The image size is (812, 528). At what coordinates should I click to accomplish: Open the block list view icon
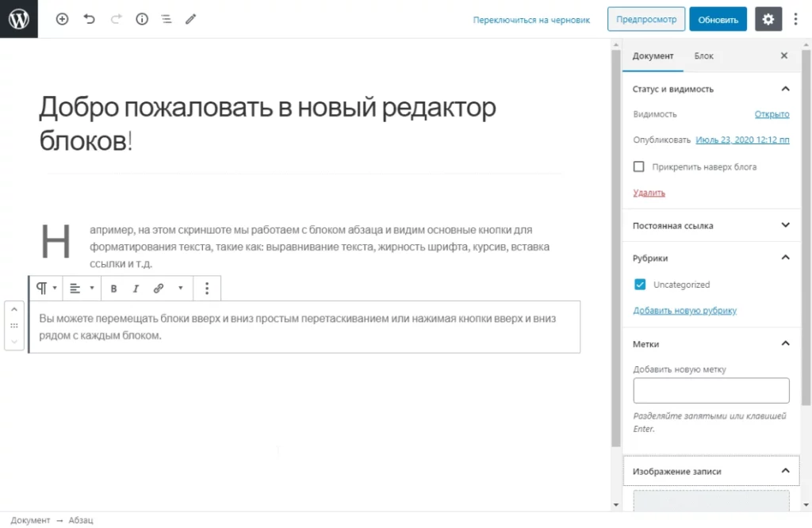click(x=166, y=19)
